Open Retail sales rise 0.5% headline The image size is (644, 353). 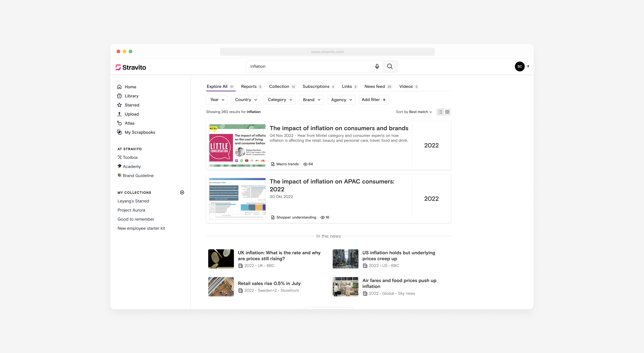[x=269, y=283]
